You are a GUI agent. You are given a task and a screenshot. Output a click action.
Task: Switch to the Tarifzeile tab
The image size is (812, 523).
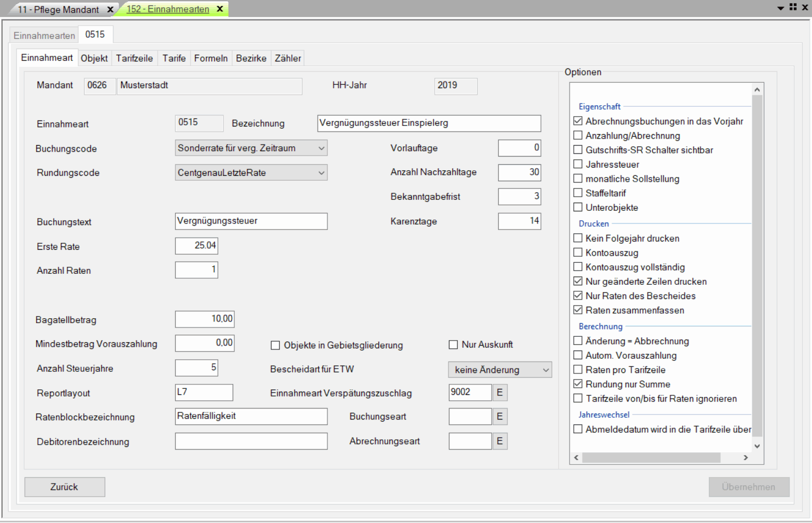[x=134, y=58]
